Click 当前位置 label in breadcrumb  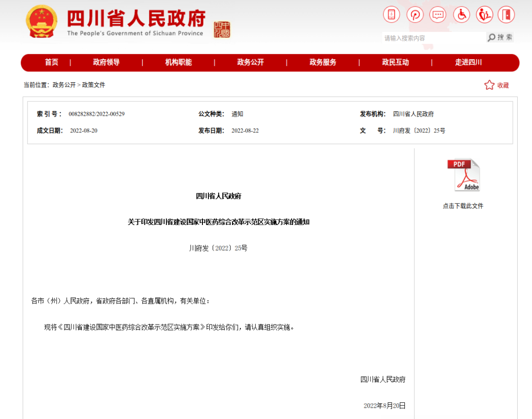click(36, 85)
